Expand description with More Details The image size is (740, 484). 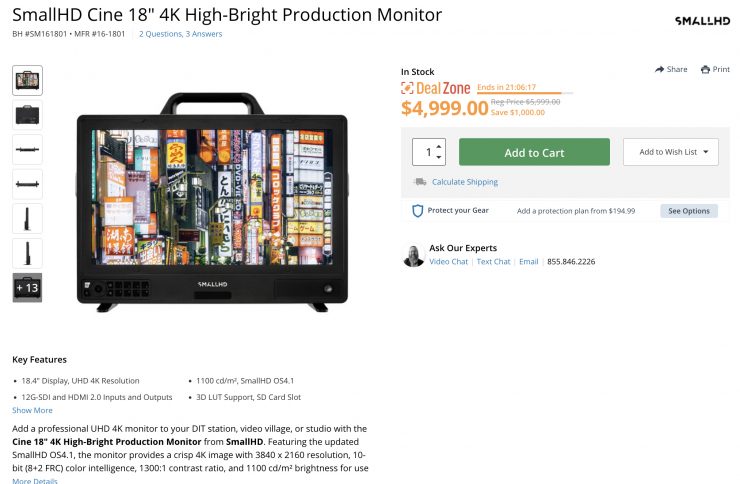pos(35,481)
